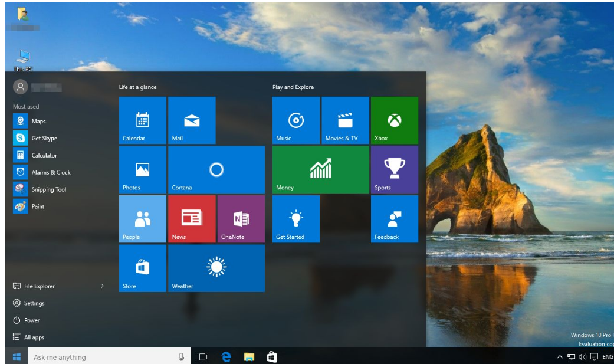614x364 pixels.
Task: Click the Power button
Action: click(31, 320)
